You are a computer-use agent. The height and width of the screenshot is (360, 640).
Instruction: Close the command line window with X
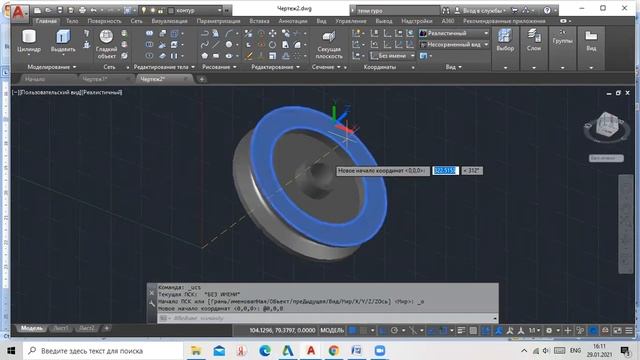pos(152,293)
